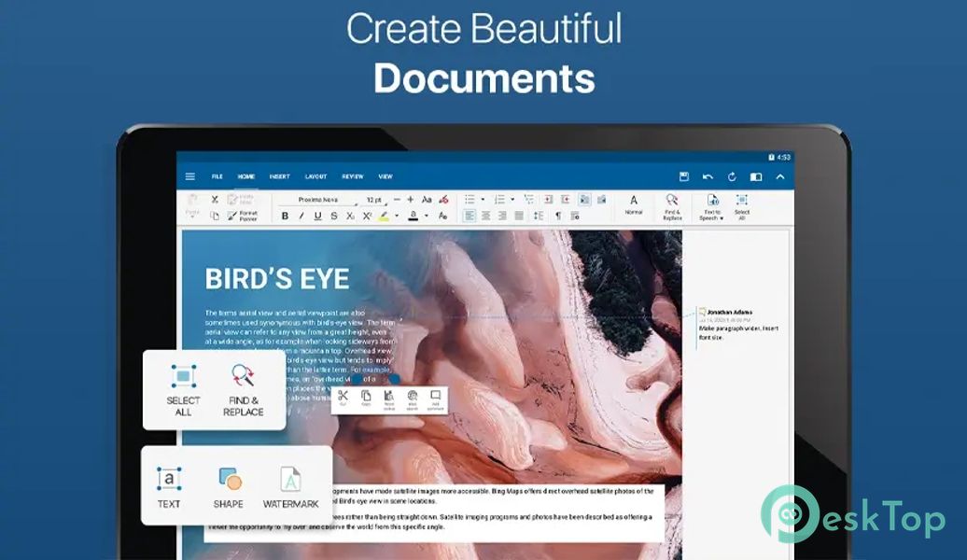Click the ribbon Cut scissors icon

[x=215, y=199]
